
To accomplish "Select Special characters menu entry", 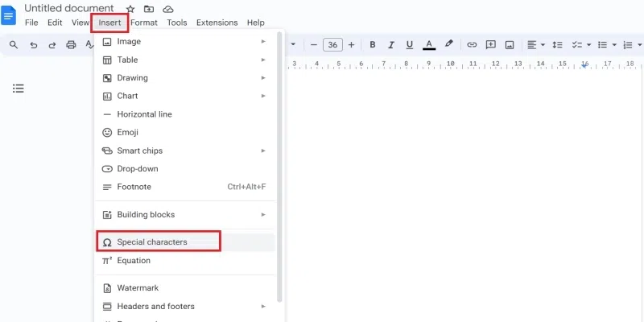I will pos(185,242).
